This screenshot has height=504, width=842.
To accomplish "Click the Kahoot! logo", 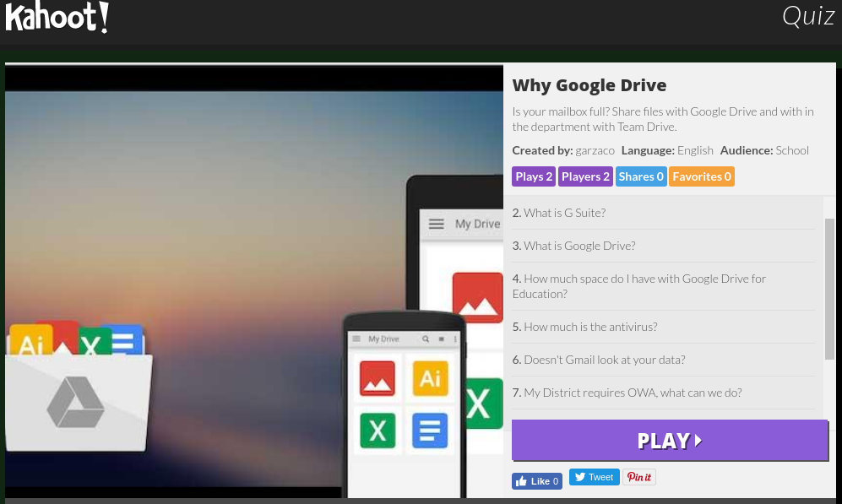I will point(57,17).
